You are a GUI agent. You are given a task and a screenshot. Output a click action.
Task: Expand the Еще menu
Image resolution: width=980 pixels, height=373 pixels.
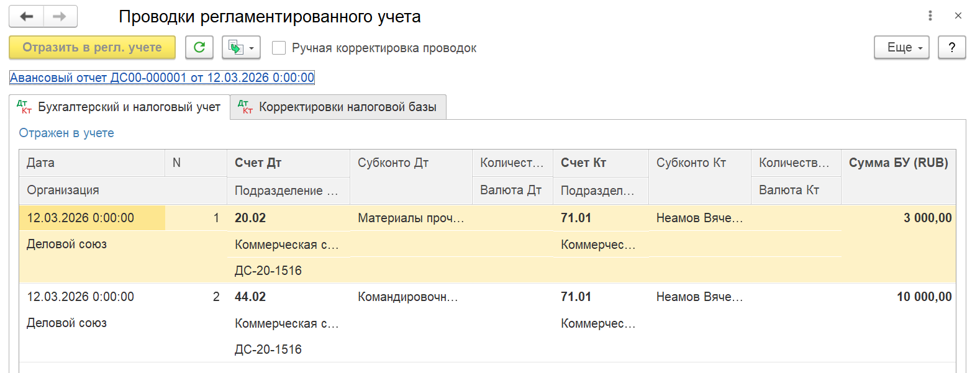pyautogui.click(x=902, y=47)
